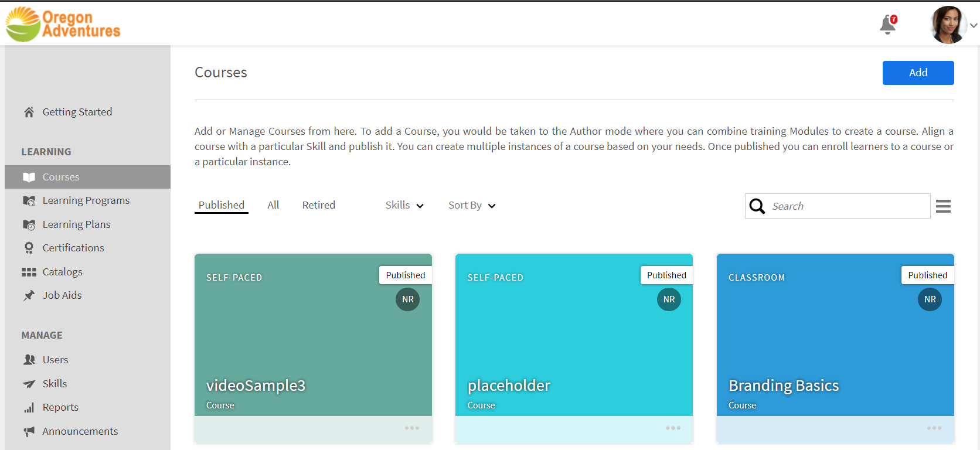Click the Announcements megaphone icon
980x450 pixels.
[29, 431]
